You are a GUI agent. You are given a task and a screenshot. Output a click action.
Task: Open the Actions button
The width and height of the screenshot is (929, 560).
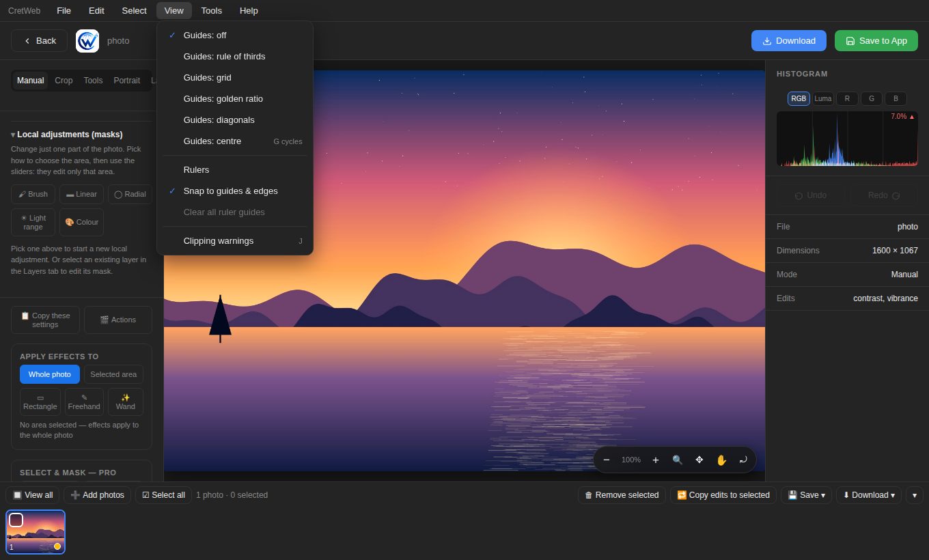(117, 320)
